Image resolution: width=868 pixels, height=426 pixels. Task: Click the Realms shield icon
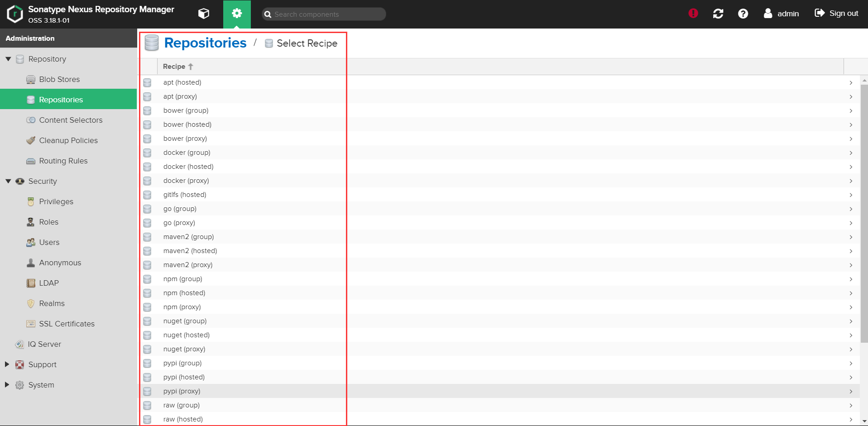(x=31, y=303)
